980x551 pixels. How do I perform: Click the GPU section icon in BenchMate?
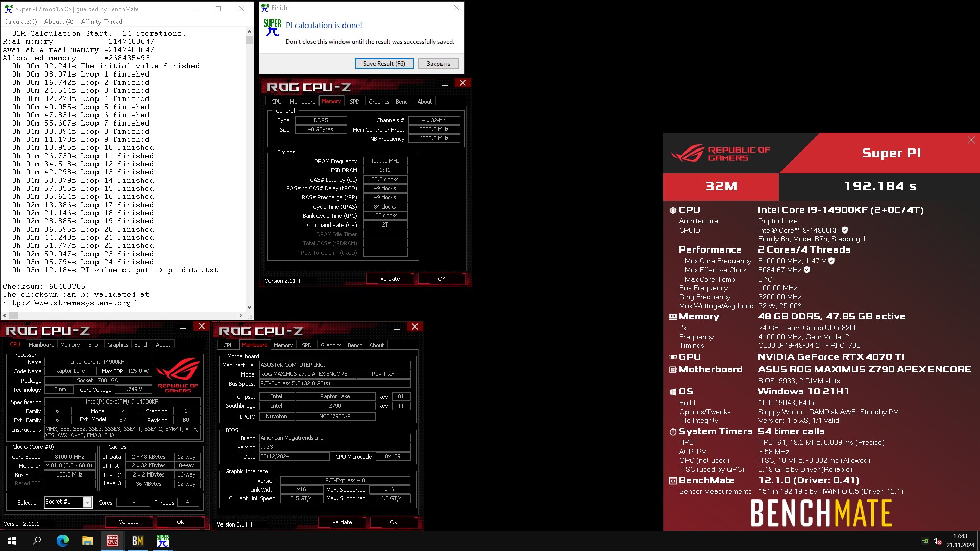[673, 357]
